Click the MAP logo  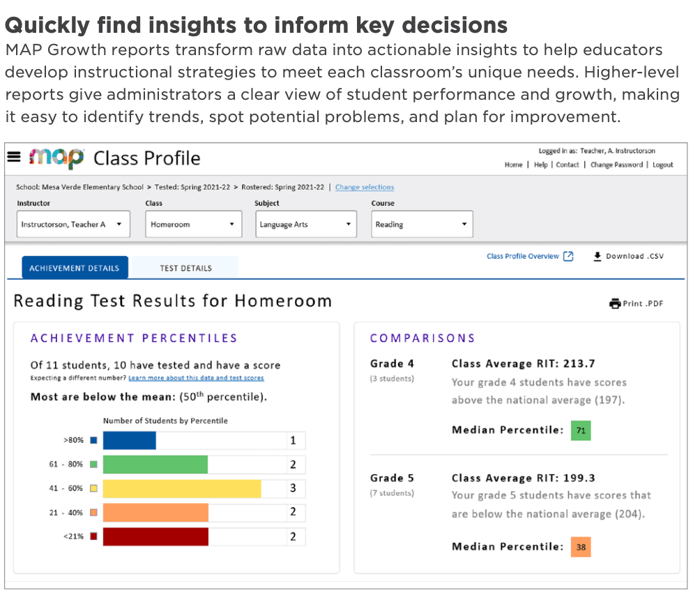click(56, 158)
